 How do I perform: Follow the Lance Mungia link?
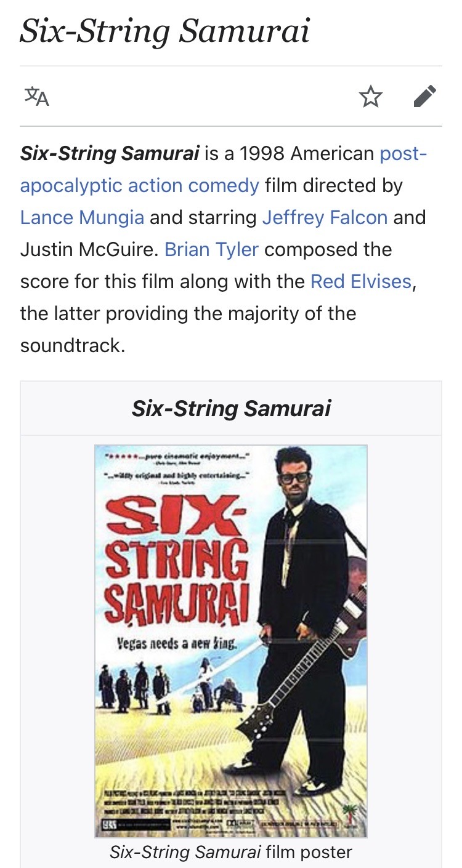pos(82,217)
